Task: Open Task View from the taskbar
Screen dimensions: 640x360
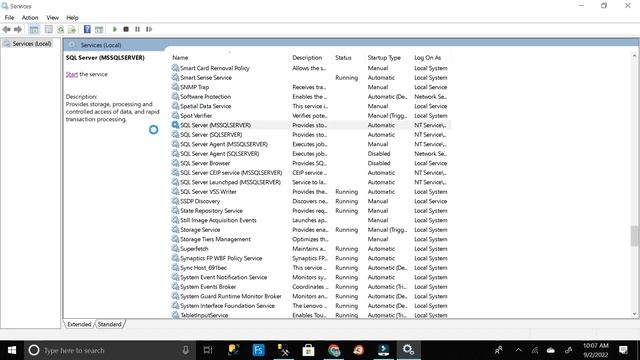Action: click(208, 350)
